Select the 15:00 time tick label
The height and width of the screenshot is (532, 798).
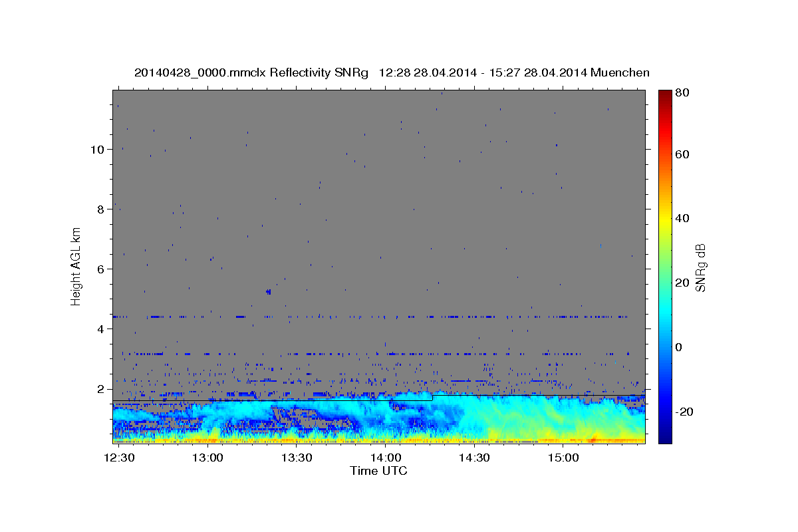[563, 458]
